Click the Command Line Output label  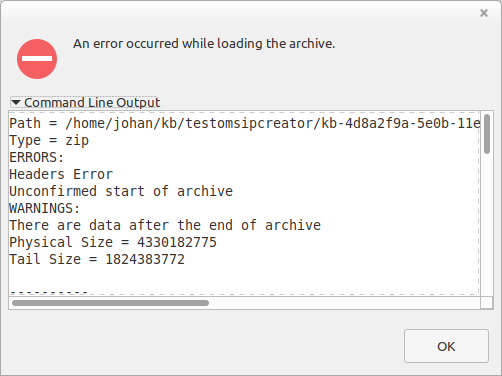pyautogui.click(x=92, y=102)
